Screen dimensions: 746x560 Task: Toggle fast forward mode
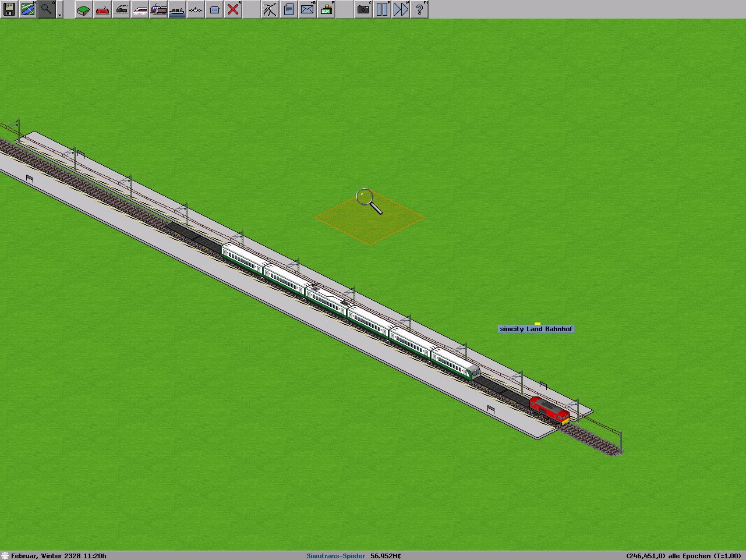[401, 9]
